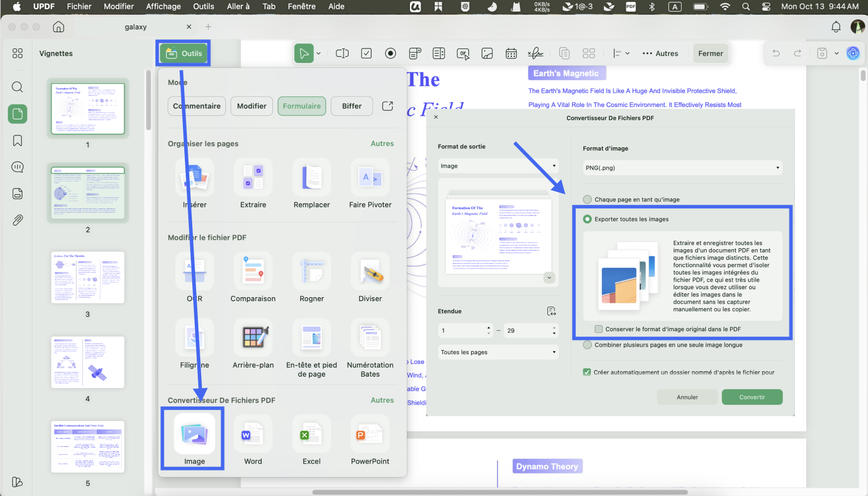
Task: Click the horizontal scrollbar at bottom
Action: point(499,492)
